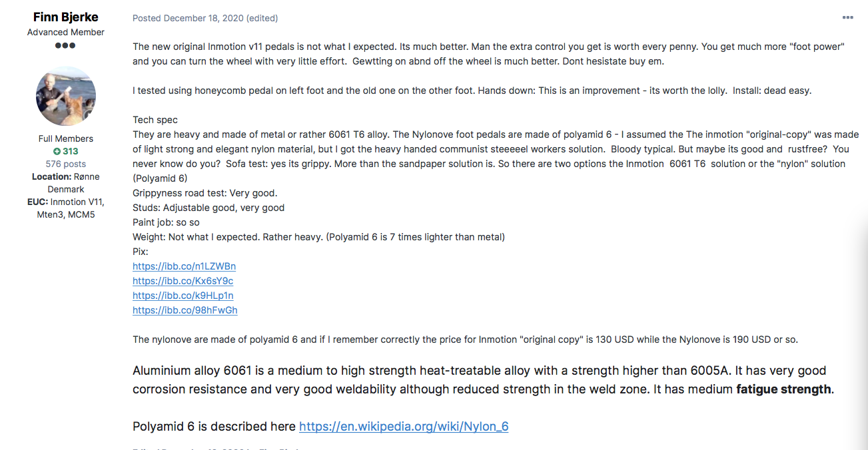Click the 313 reputation score
Viewport: 868px width, 450px height.
click(x=71, y=151)
